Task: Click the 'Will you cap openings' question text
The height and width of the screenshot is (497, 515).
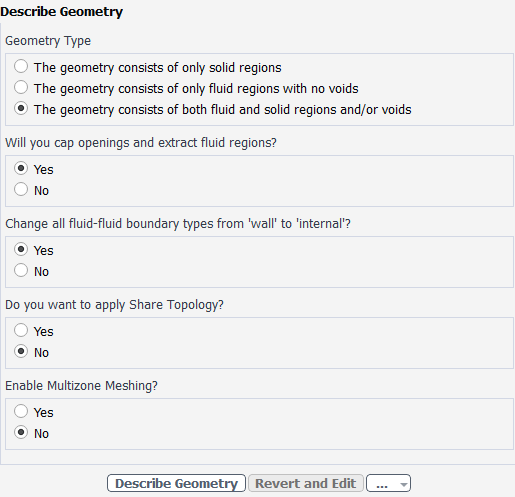Action: click(x=141, y=143)
